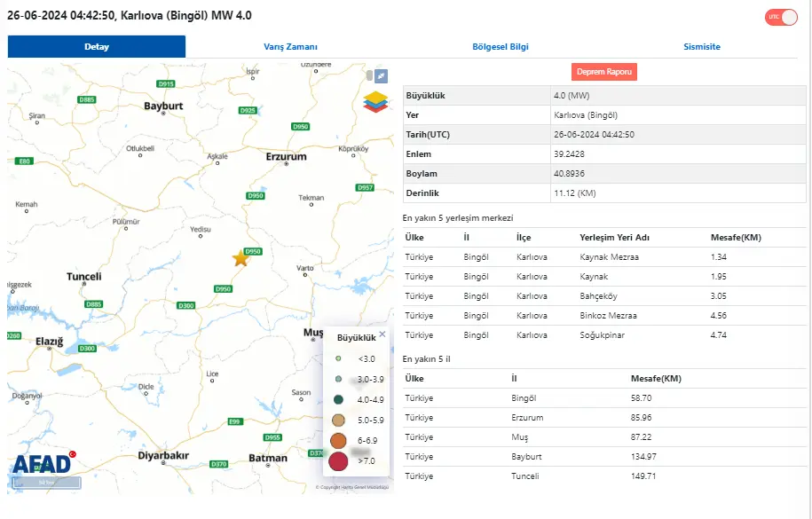Click the Varto town label on the map

pos(305,268)
